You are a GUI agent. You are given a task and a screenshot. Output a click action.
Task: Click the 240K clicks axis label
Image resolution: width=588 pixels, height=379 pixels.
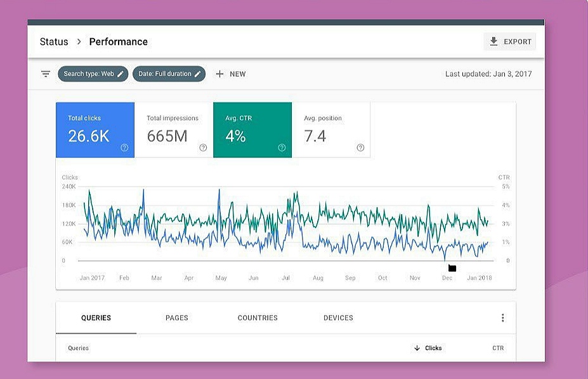tap(69, 187)
